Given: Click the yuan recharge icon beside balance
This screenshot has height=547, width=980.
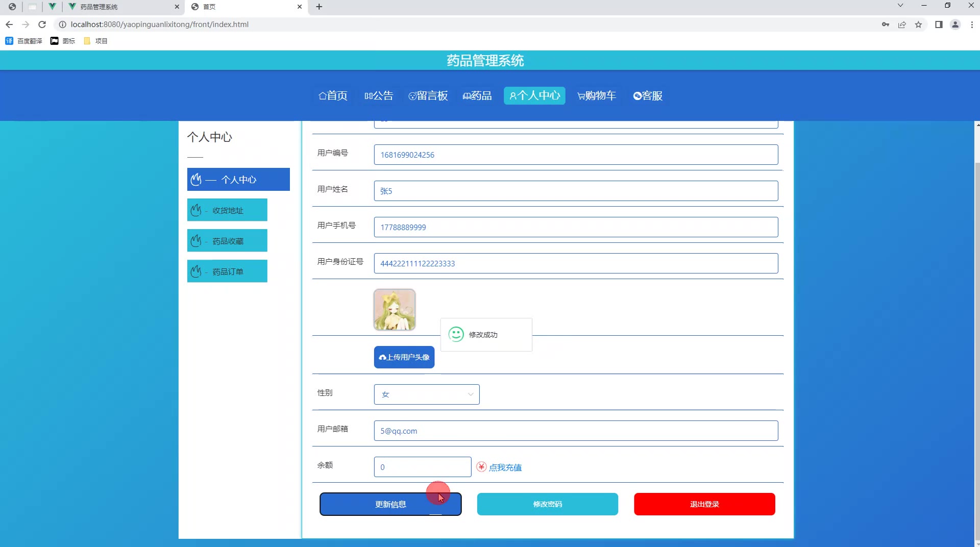Looking at the screenshot, I should point(481,467).
